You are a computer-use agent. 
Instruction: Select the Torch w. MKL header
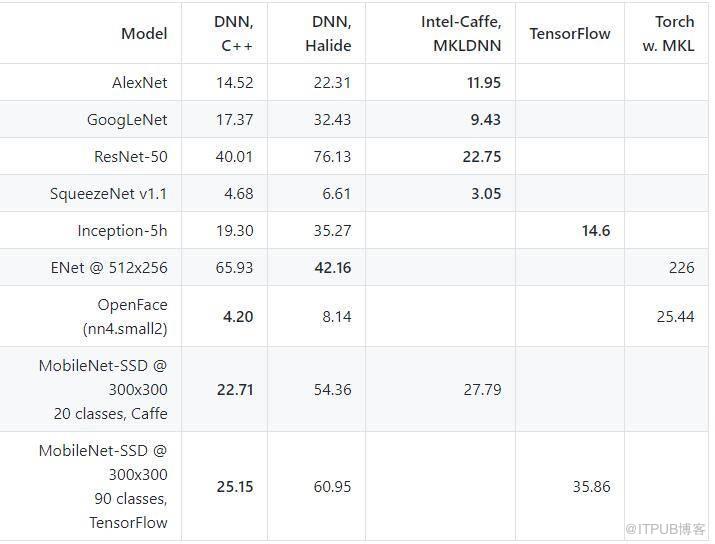pos(668,33)
